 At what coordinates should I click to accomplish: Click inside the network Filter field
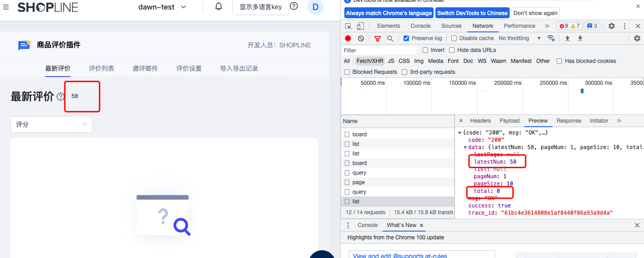[x=380, y=50]
